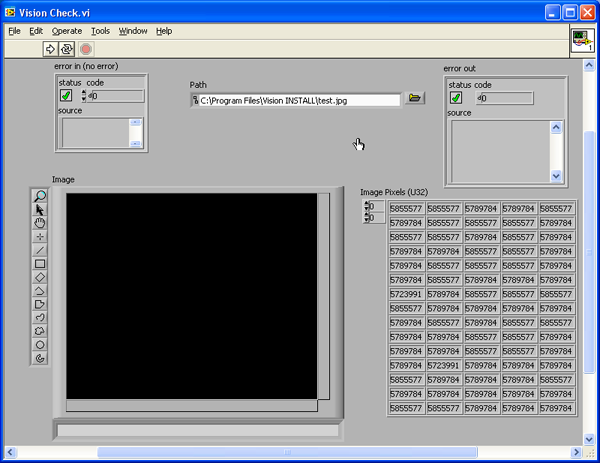Viewport: 600px width, 463px height.
Task: Select the Broken Line tool
Action: click(40, 291)
